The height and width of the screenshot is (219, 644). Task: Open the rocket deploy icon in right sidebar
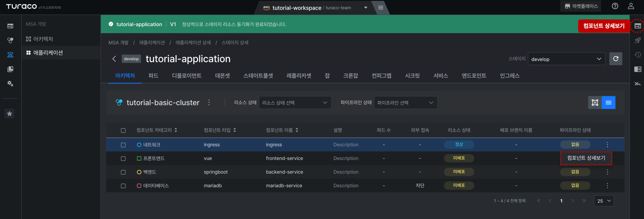(x=637, y=40)
